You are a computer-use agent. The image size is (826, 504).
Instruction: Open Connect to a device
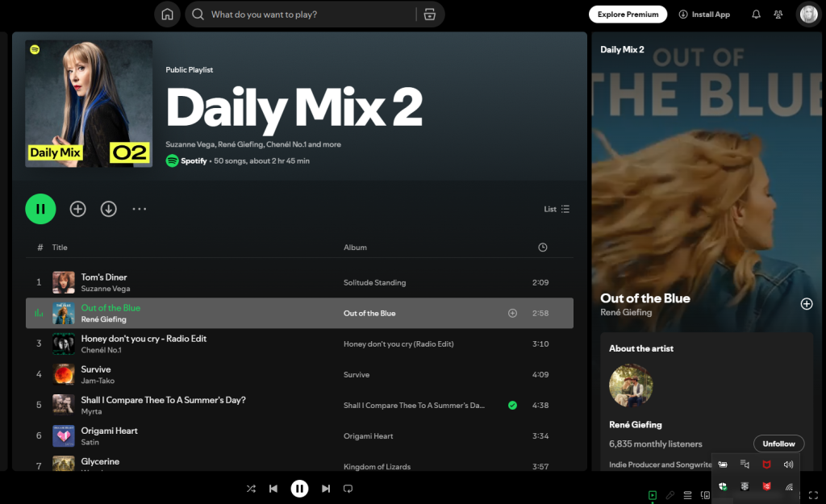tap(705, 495)
